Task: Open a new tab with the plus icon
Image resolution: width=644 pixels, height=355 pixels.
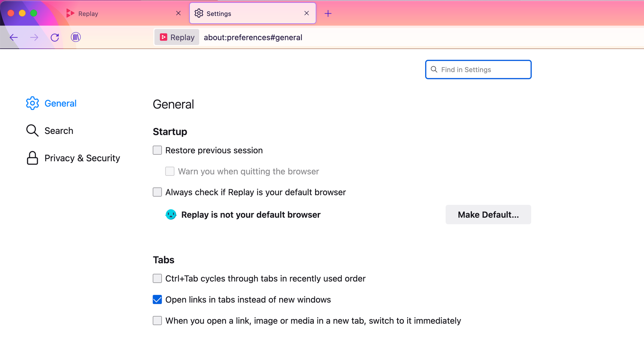Action: pyautogui.click(x=328, y=13)
